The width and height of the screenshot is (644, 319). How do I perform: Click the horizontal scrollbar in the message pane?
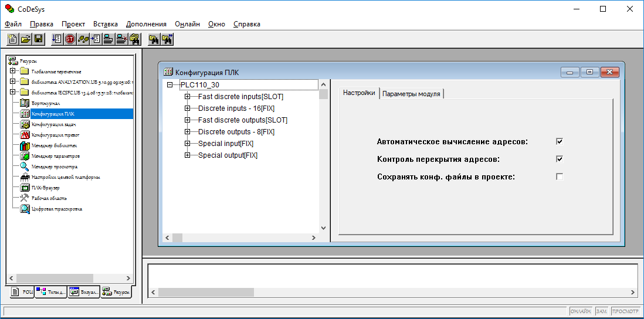(393, 291)
